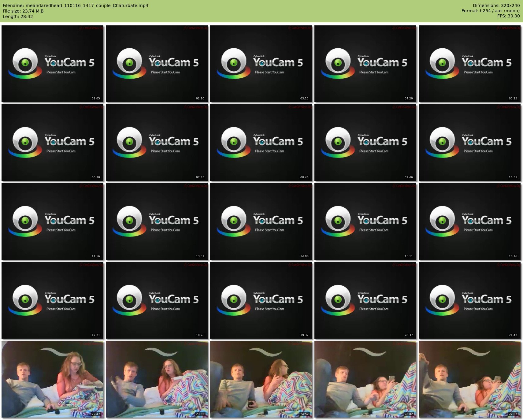View the preview frame at 14:06

(261, 221)
